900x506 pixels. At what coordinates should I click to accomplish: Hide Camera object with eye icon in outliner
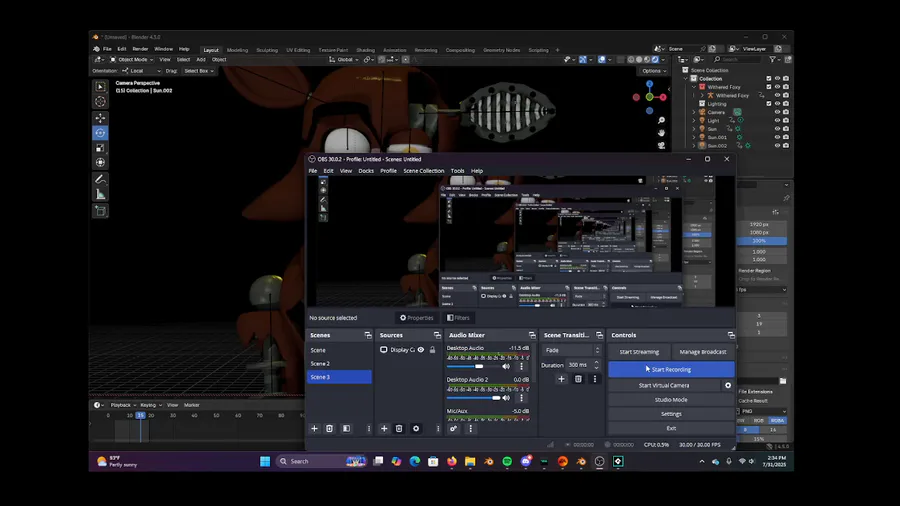click(x=777, y=112)
